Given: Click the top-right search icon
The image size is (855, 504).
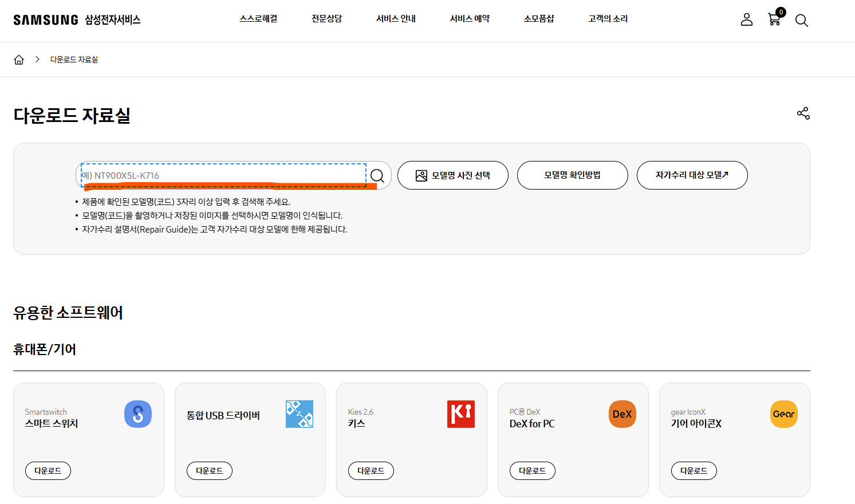Looking at the screenshot, I should [802, 20].
